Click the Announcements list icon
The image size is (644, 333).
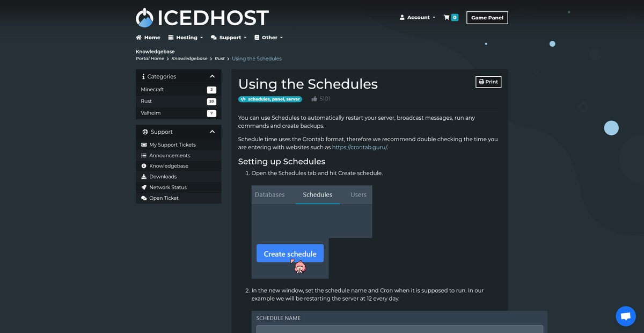144,156
